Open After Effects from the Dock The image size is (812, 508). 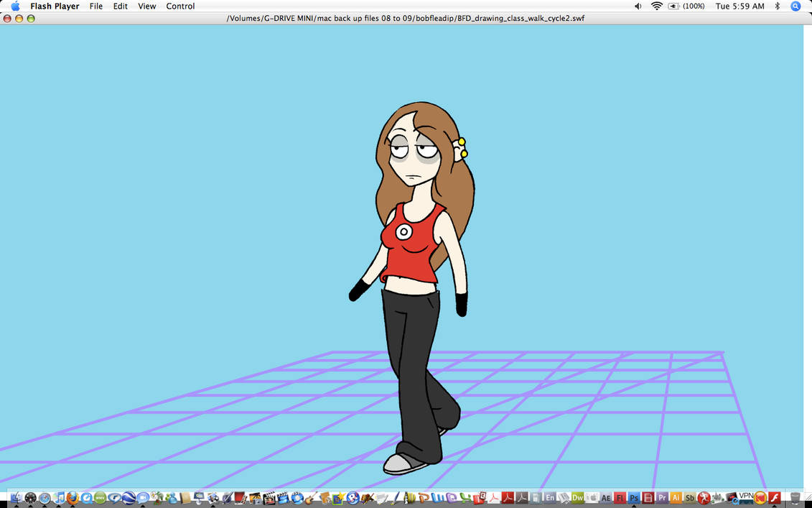[605, 497]
